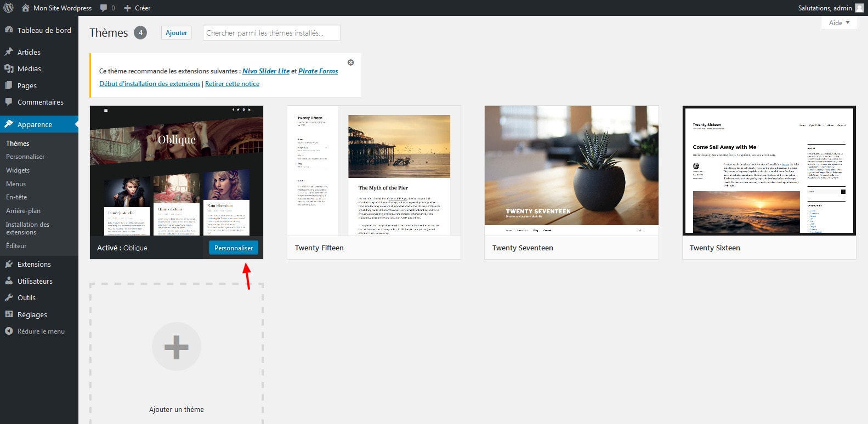The height and width of the screenshot is (424, 868).
Task: Select the Oblique theme screenshot
Action: coord(177,171)
